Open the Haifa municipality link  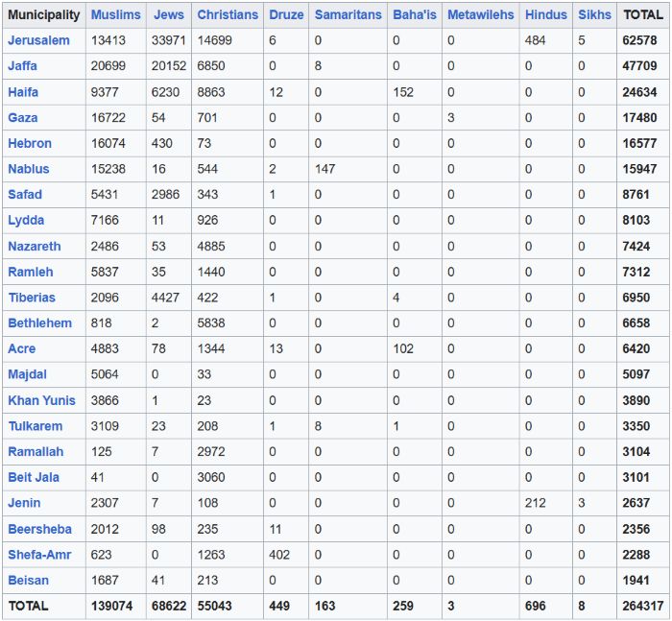[x=23, y=92]
